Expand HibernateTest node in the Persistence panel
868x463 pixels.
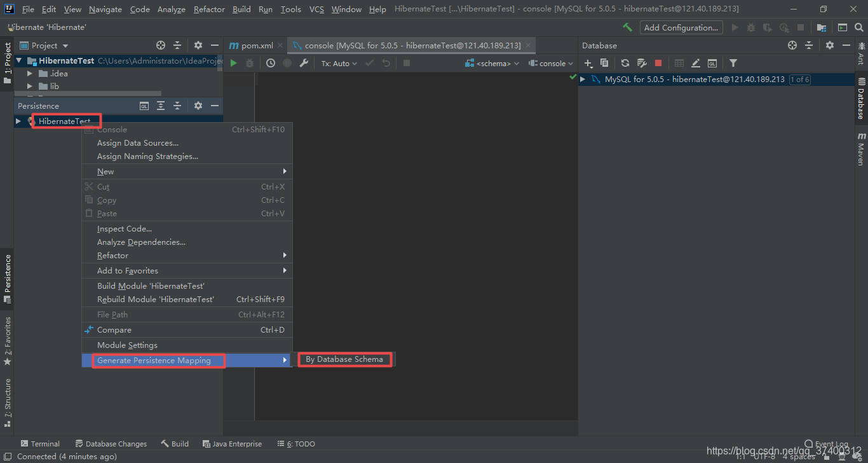18,121
